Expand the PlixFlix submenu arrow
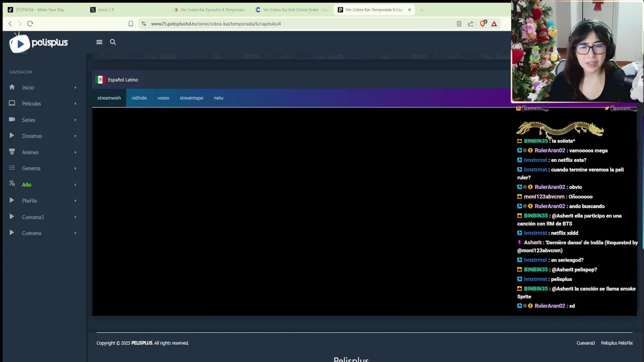 tap(75, 201)
